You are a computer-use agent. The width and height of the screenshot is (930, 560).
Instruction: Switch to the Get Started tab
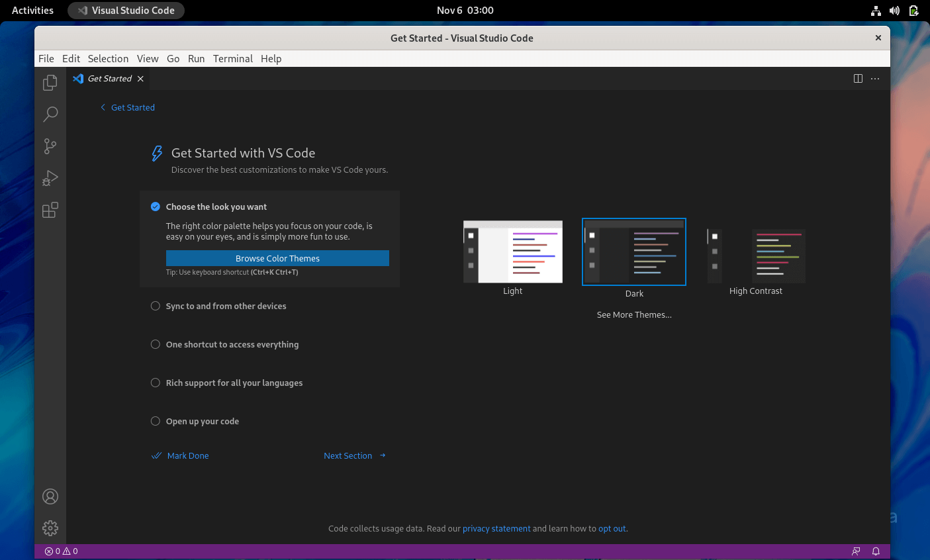(x=108, y=78)
